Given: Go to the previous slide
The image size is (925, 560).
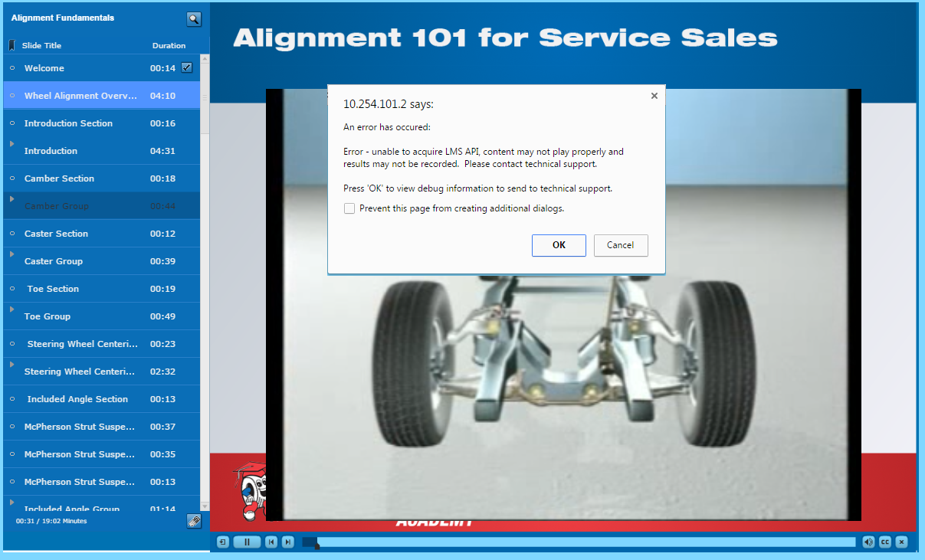Looking at the screenshot, I should tap(271, 542).
